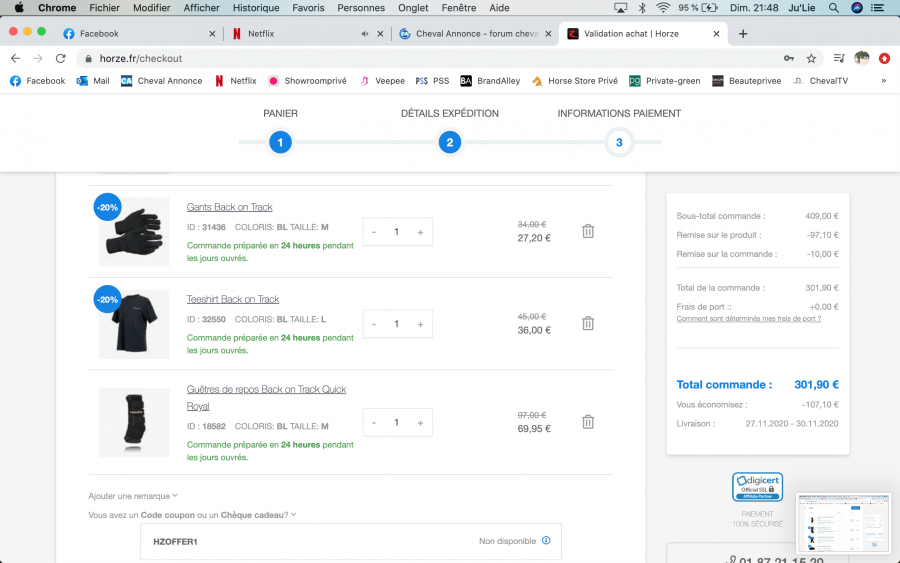Expand Ajouter une remarque section
900x563 pixels.
[132, 495]
